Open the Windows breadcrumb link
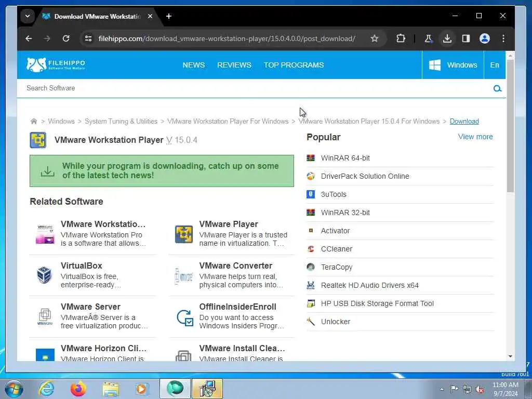532x399 pixels. click(x=61, y=121)
